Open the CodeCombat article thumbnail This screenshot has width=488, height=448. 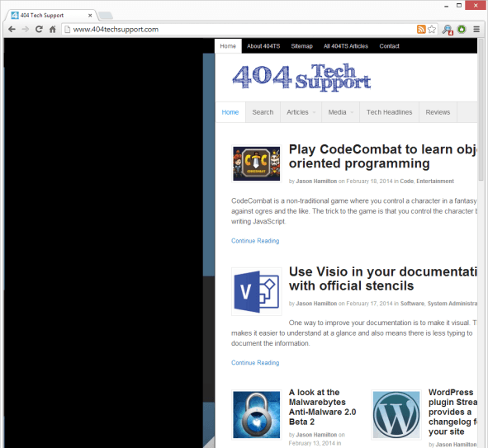[257, 163]
